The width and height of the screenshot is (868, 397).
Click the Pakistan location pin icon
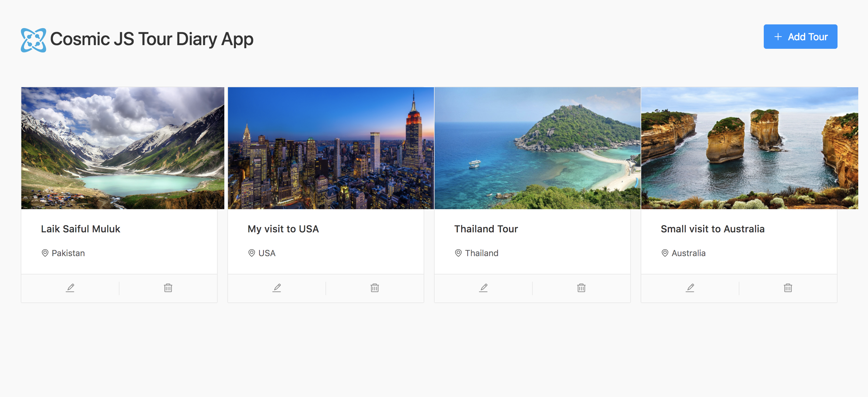click(45, 253)
